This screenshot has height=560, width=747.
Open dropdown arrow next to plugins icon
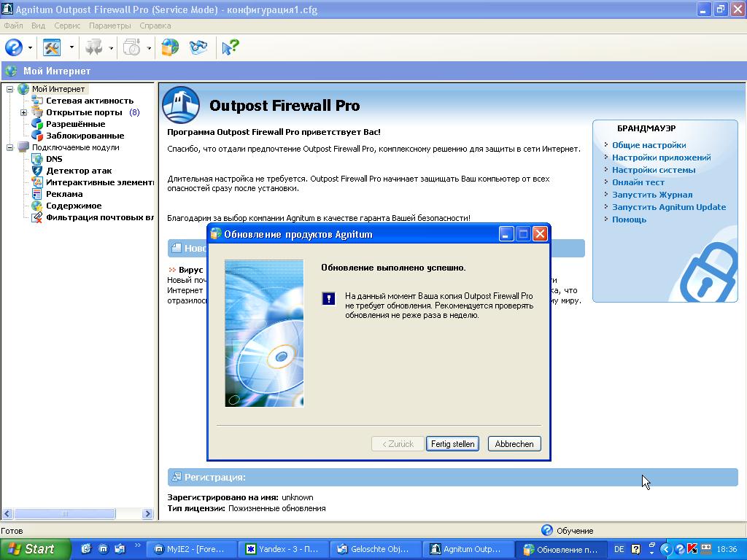111,47
